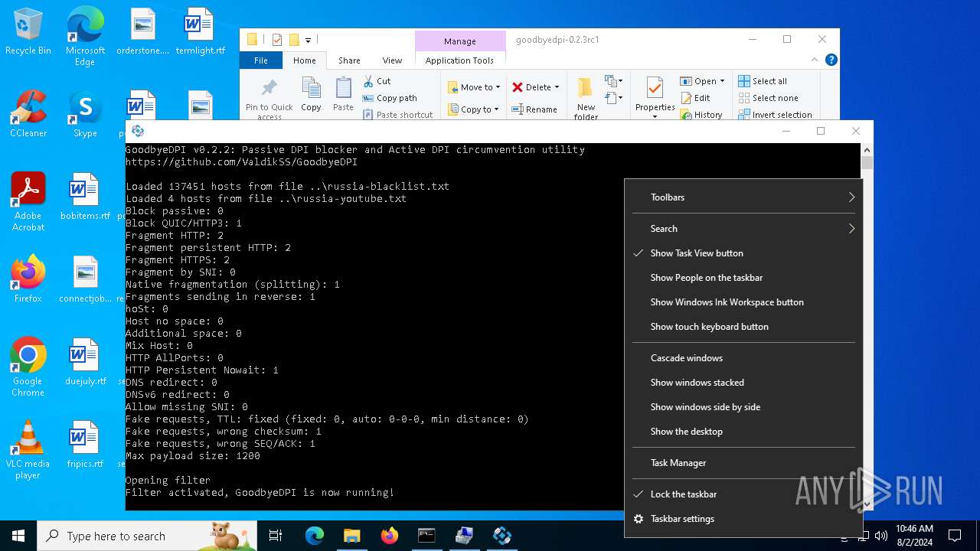This screenshot has height=551, width=980.
Task: Click taskbar search box
Action: [x=147, y=536]
